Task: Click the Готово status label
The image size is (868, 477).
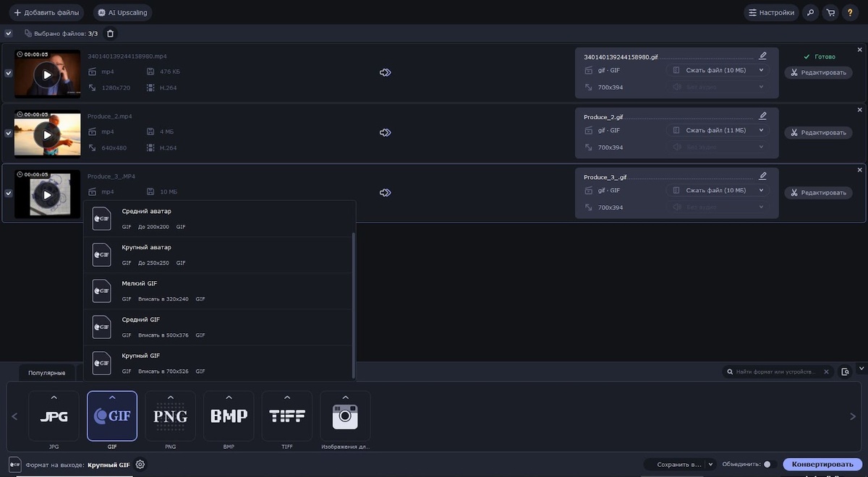Action: coord(820,56)
